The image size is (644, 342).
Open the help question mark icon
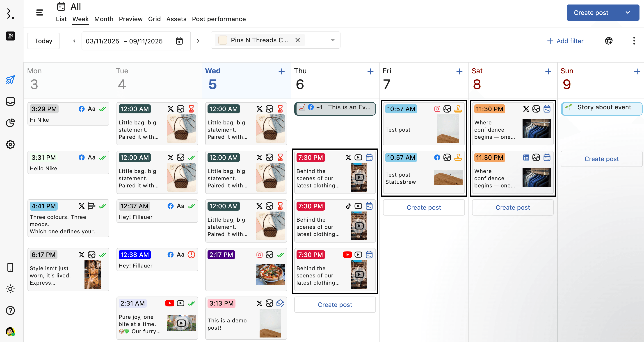tap(10, 310)
